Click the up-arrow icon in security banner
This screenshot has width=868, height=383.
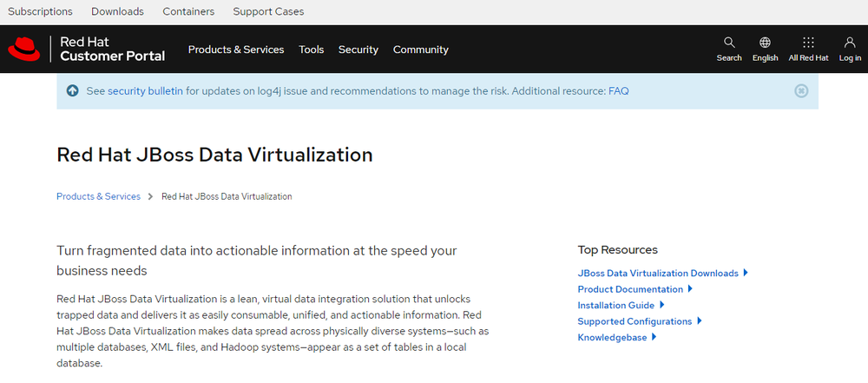click(73, 91)
